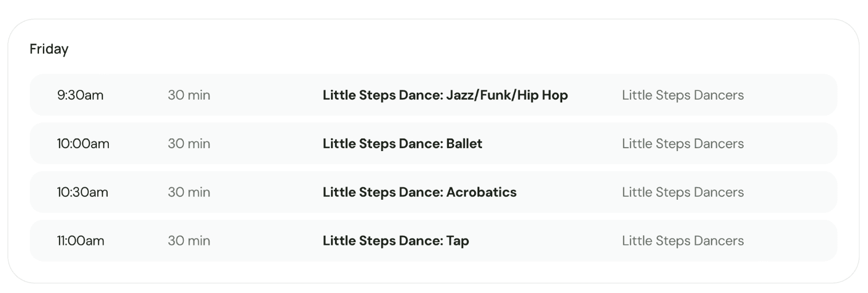This screenshot has height=293, width=868.
Task: Click the 30 min duration for Tap
Action: click(x=189, y=241)
